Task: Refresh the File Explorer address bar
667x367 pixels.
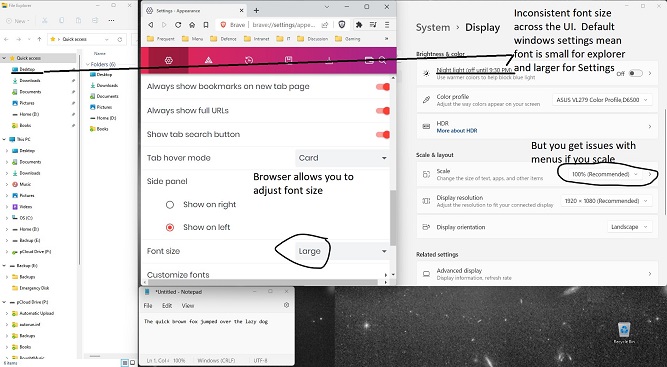Action: (120, 39)
